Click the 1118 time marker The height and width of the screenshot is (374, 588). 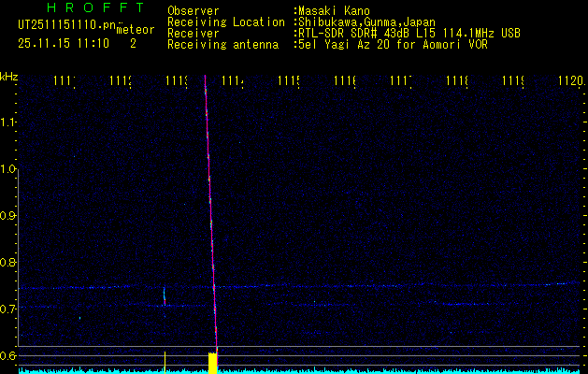click(x=456, y=82)
